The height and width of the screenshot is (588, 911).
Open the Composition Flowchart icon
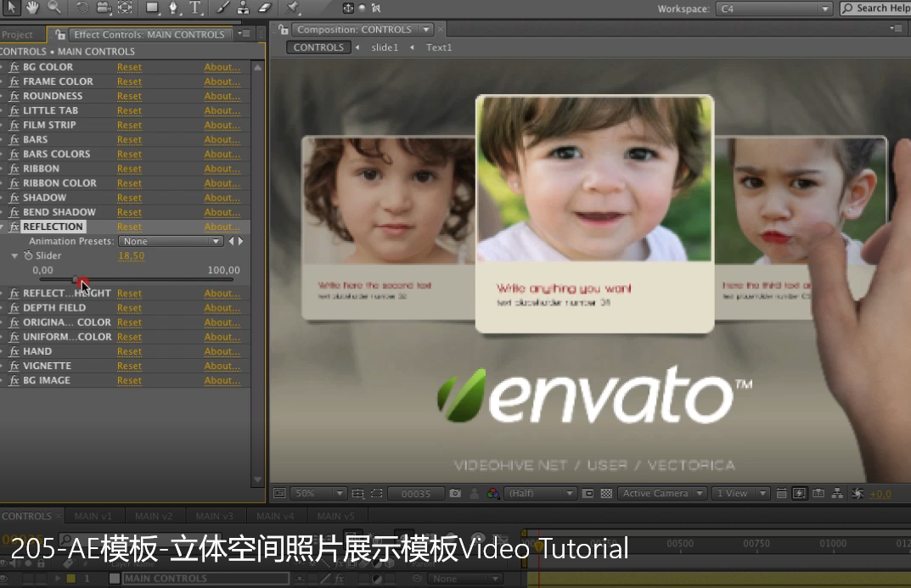[837, 493]
